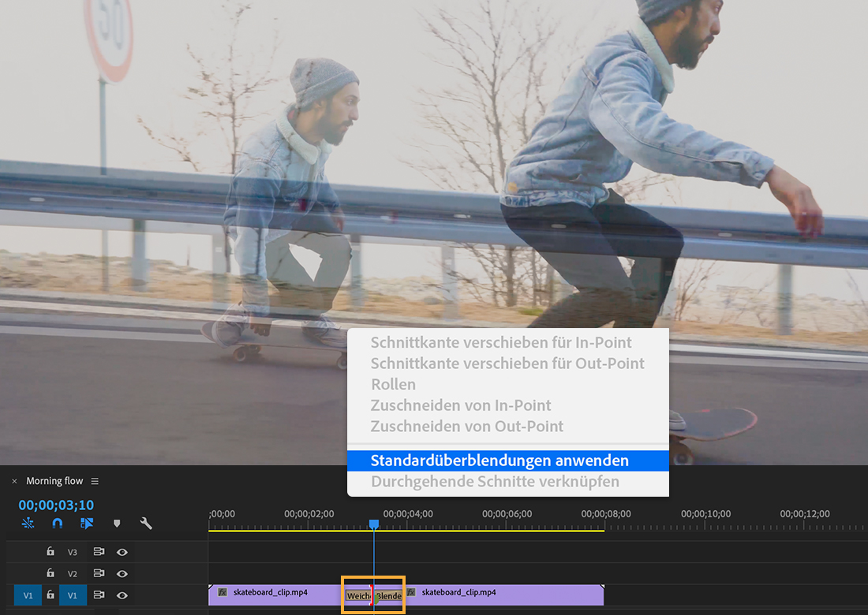Select Schnittkante verschieben für Out-Point entry
This screenshot has height=615, width=868.
[507, 363]
